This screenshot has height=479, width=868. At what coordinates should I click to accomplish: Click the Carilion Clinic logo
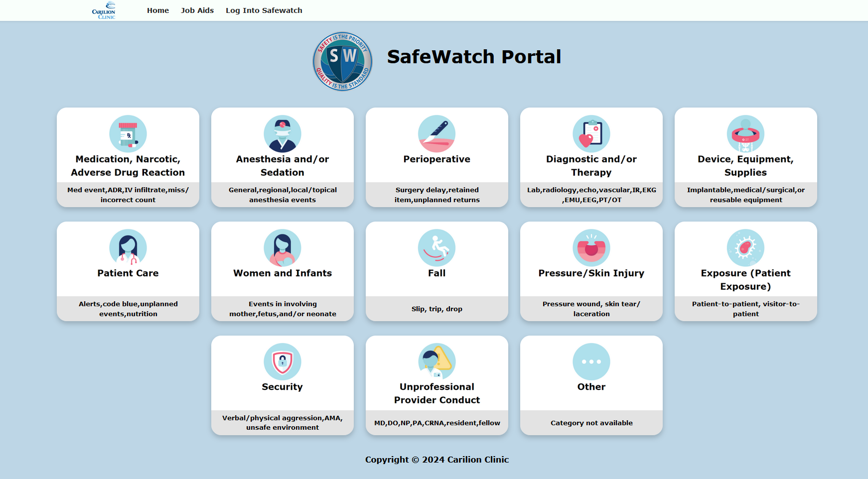click(104, 10)
